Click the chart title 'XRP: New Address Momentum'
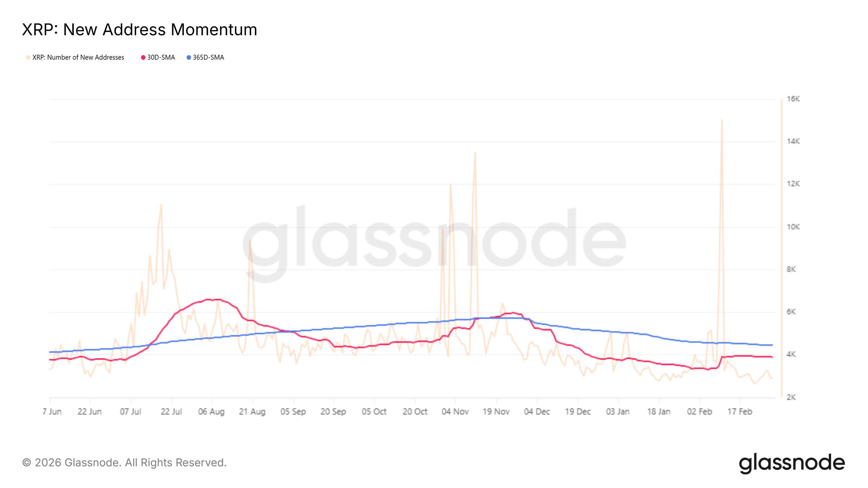The height and width of the screenshot is (488, 868). 139,30
